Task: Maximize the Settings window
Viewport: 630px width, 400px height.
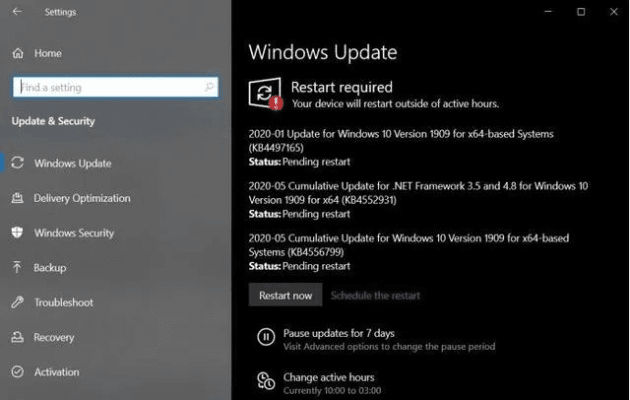Action: point(581,12)
